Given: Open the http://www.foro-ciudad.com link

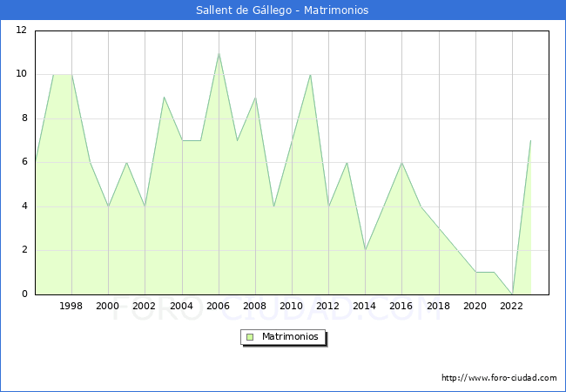Looking at the screenshot, I should [x=499, y=378].
